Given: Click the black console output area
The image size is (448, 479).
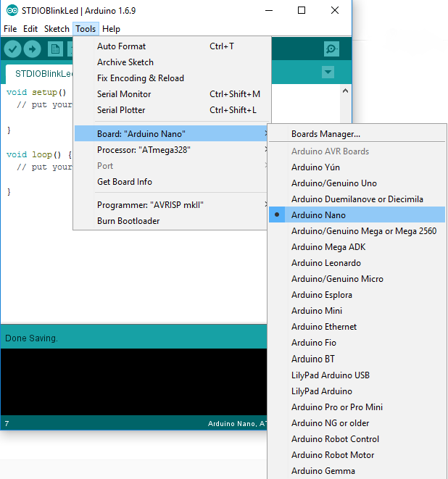Looking at the screenshot, I should [x=133, y=382].
